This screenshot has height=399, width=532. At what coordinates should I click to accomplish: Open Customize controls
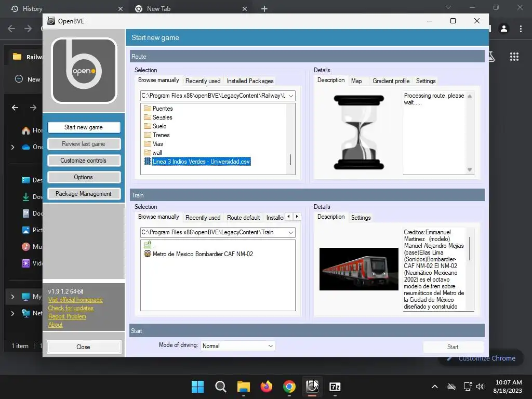click(x=84, y=161)
